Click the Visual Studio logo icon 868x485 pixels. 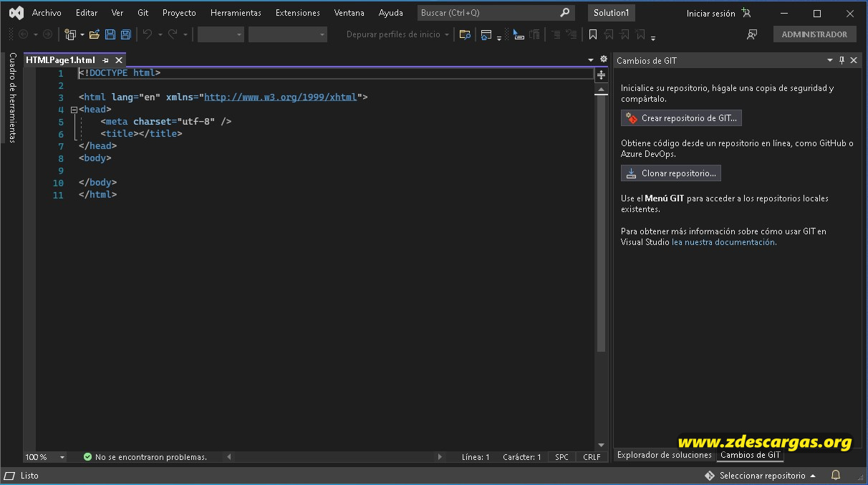pos(16,13)
